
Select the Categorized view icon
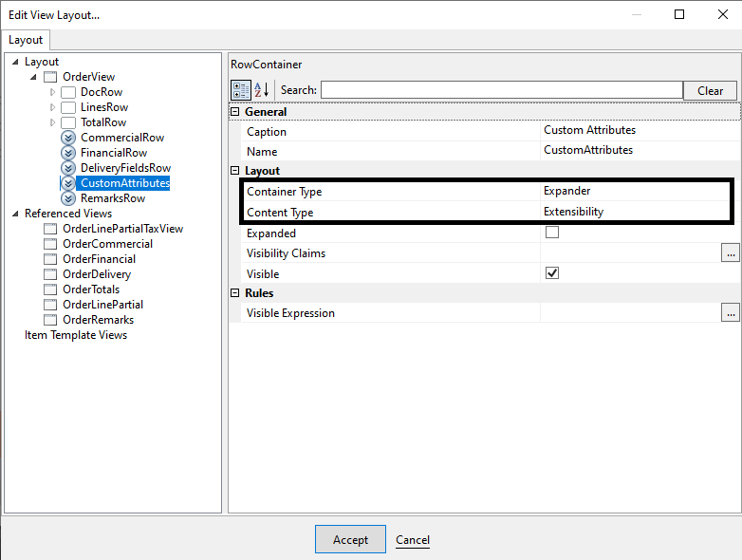240,90
